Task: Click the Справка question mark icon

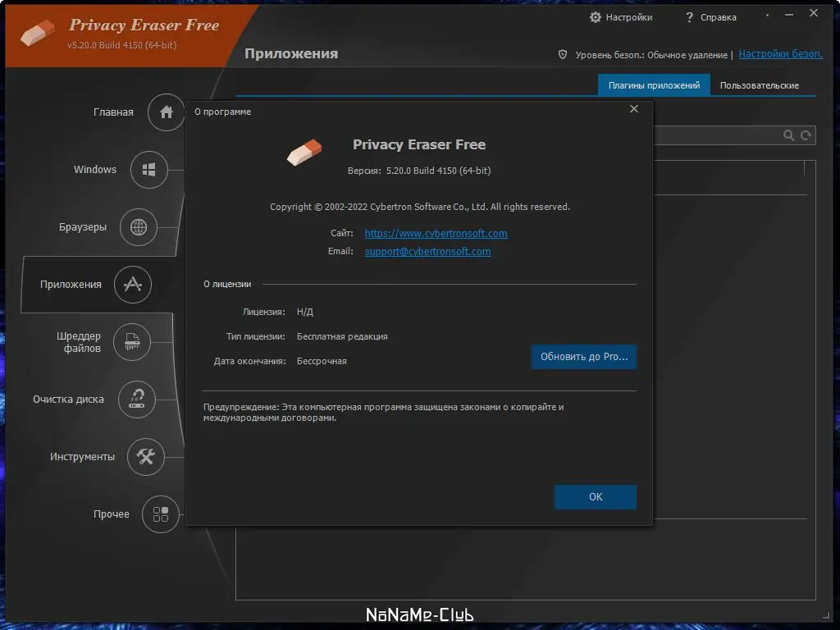Action: [x=689, y=17]
